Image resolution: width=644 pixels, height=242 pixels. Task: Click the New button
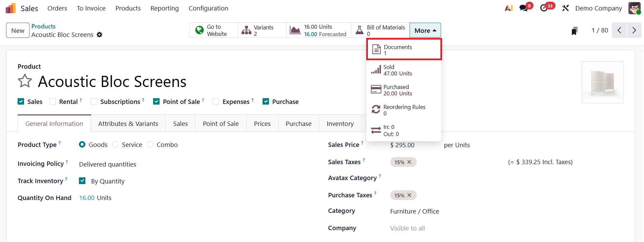(x=18, y=30)
